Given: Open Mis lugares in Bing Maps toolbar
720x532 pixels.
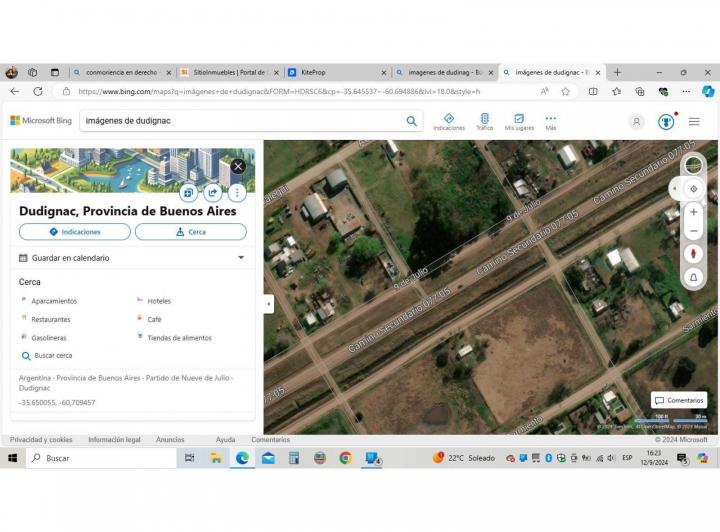Looking at the screenshot, I should tap(519, 122).
